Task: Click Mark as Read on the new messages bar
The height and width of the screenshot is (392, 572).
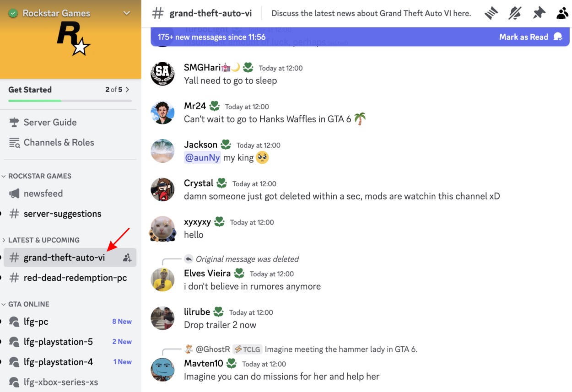Action: [x=523, y=37]
